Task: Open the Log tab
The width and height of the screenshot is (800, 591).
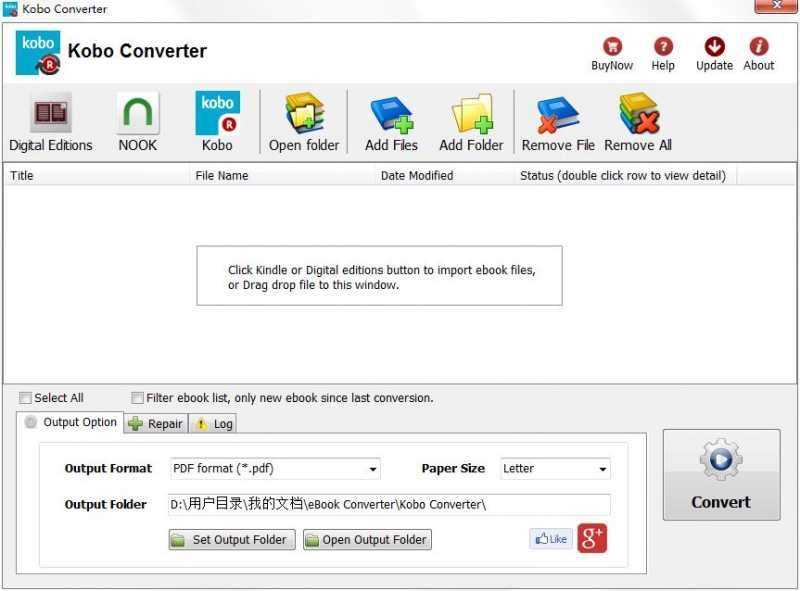Action: tap(213, 423)
